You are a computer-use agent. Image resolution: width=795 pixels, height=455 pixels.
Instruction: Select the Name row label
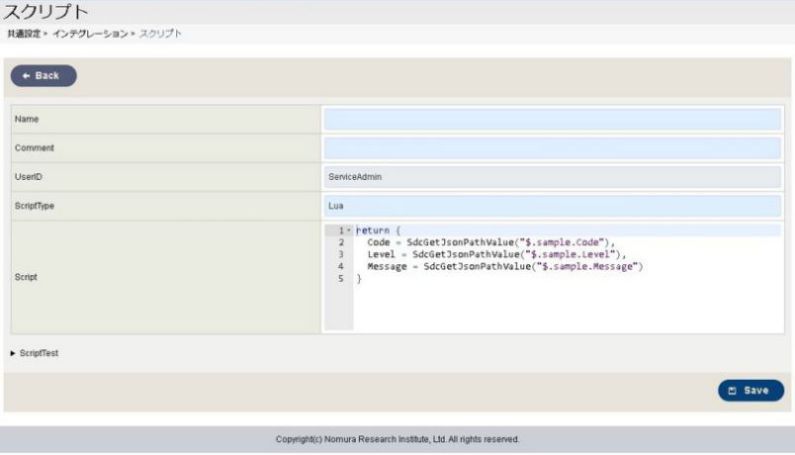[x=26, y=119]
